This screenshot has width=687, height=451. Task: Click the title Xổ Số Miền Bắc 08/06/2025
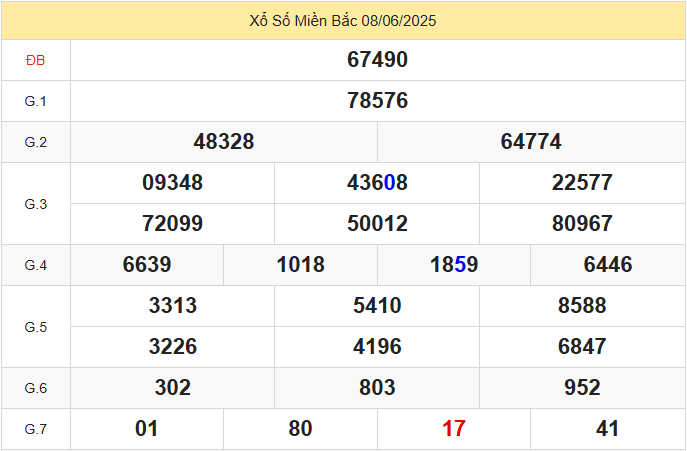[x=343, y=21]
